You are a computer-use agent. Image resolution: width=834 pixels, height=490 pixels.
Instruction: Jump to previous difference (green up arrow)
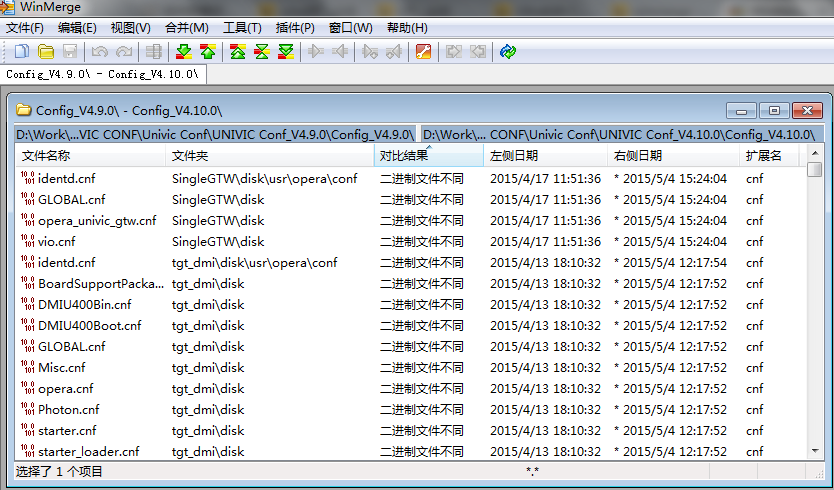pyautogui.click(x=208, y=51)
